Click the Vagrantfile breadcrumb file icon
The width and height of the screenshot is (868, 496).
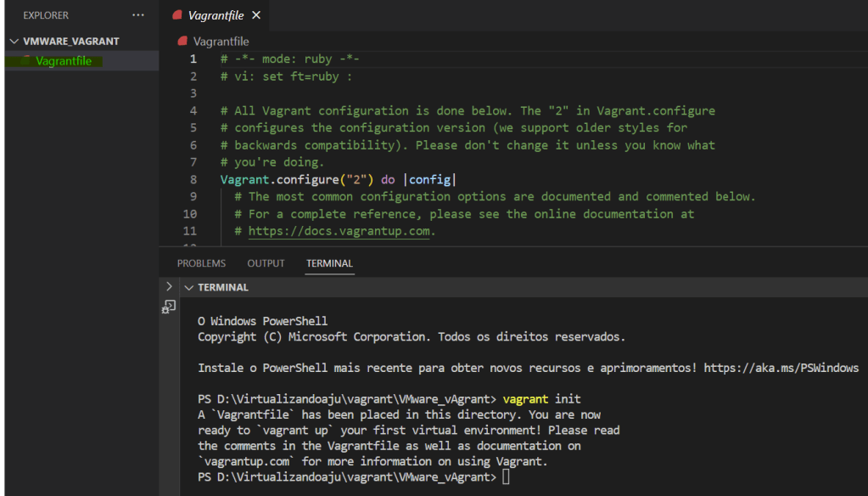pos(182,41)
